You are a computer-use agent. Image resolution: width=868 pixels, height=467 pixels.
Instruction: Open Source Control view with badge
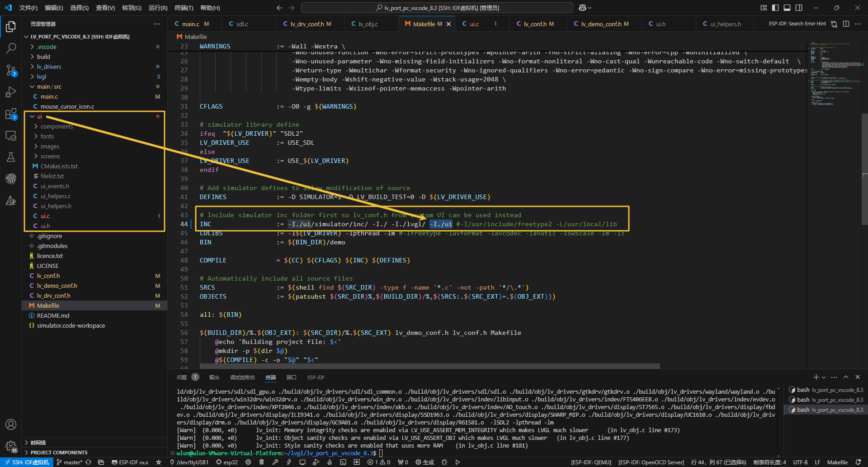click(x=11, y=70)
